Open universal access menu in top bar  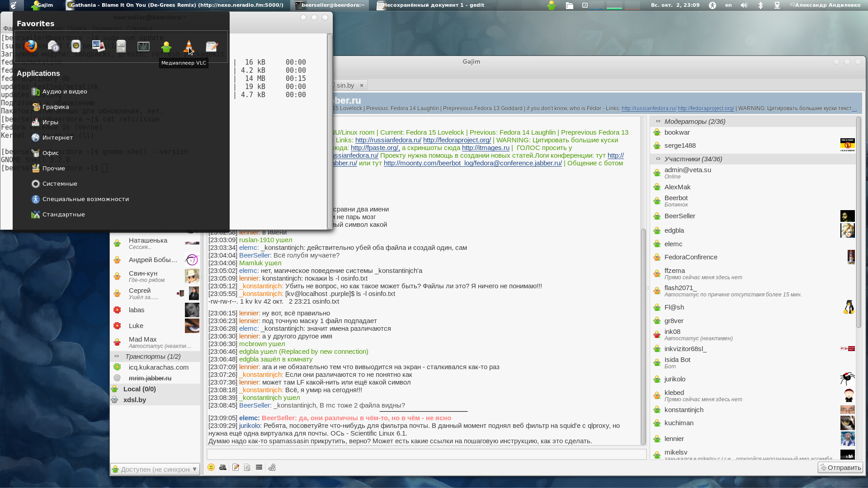click(712, 5)
